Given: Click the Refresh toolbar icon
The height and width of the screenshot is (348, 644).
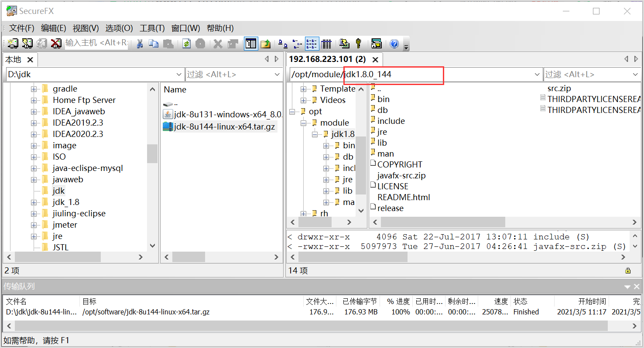Looking at the screenshot, I should tap(187, 44).
